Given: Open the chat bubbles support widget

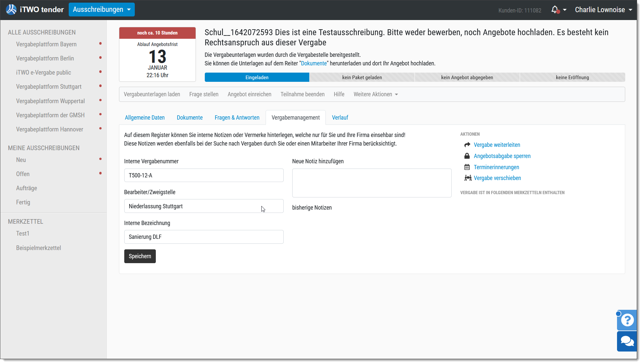Looking at the screenshot, I should pos(627,341).
